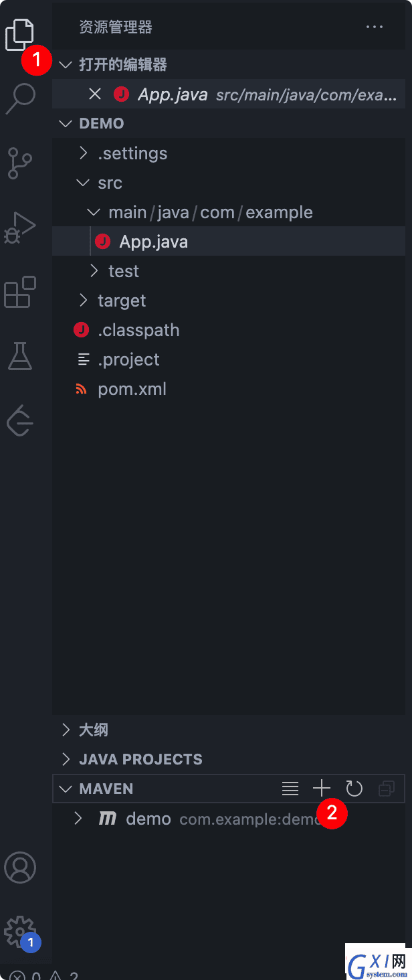Open the Search view in activity bar
Viewport: 412px width, 980px height.
pos(20,98)
